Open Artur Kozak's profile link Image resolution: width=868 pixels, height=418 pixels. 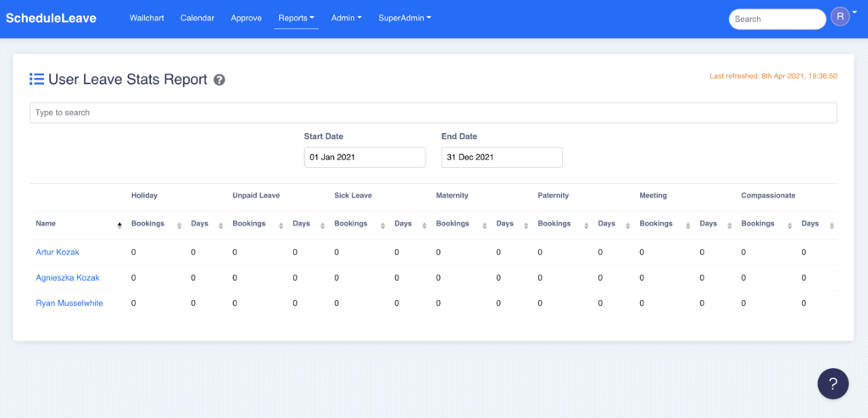click(x=58, y=252)
